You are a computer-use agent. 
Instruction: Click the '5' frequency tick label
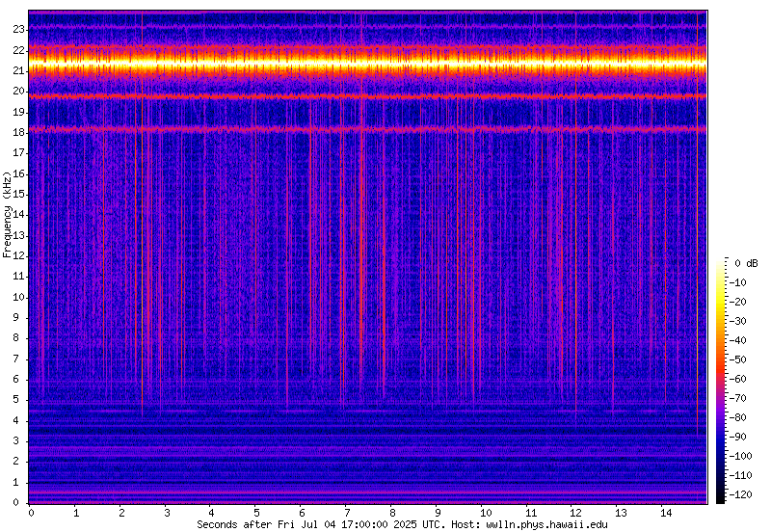(16, 400)
